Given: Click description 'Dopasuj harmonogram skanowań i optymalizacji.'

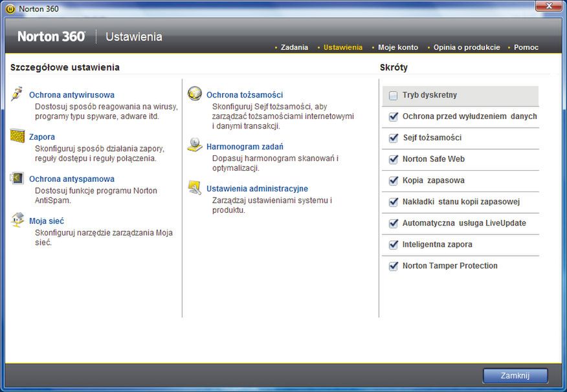Looking at the screenshot, I should [275, 163].
